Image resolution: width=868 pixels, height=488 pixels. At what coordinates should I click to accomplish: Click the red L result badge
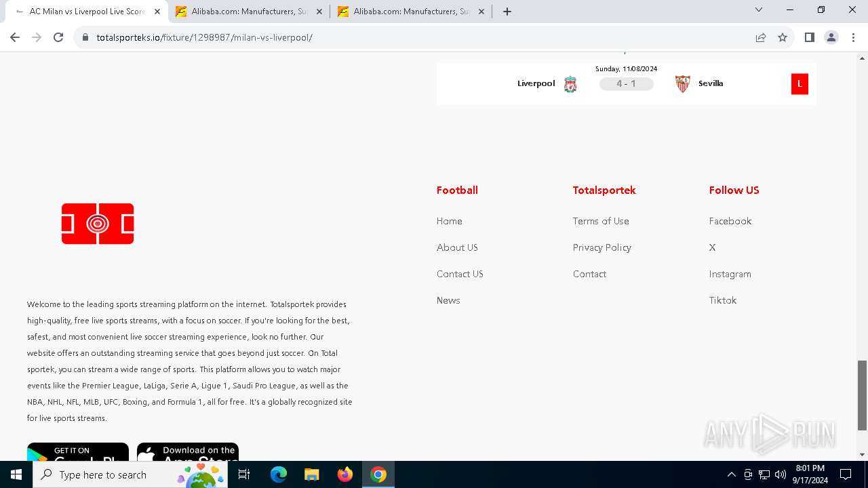click(800, 84)
